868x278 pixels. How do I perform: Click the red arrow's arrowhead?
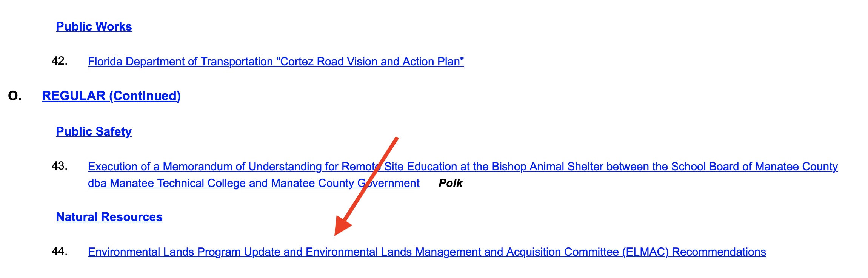click(x=342, y=227)
